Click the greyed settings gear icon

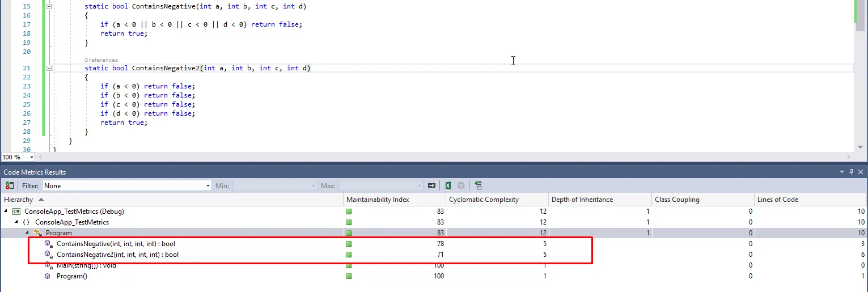coord(461,185)
